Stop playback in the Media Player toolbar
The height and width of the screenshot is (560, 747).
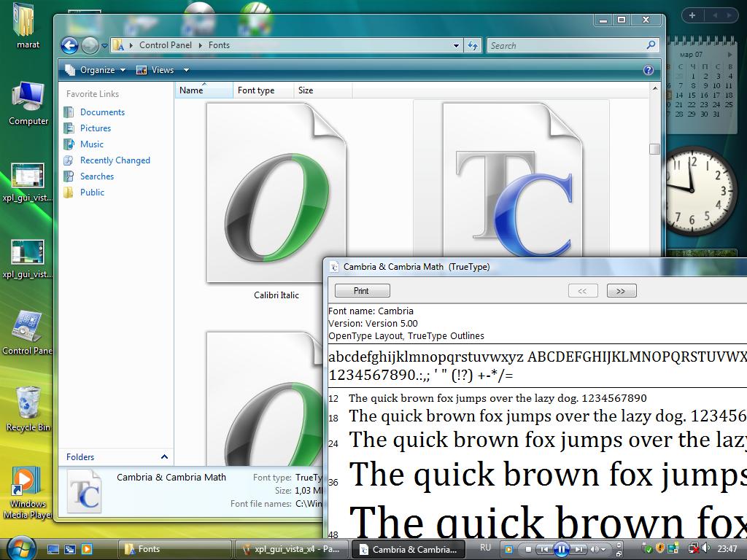[x=527, y=550]
